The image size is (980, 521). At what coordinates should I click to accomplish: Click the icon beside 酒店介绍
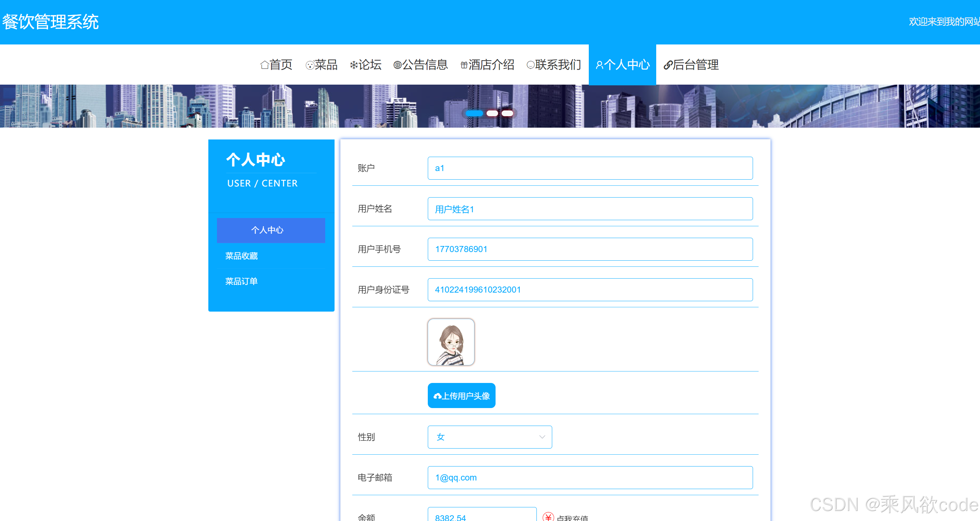(x=464, y=65)
